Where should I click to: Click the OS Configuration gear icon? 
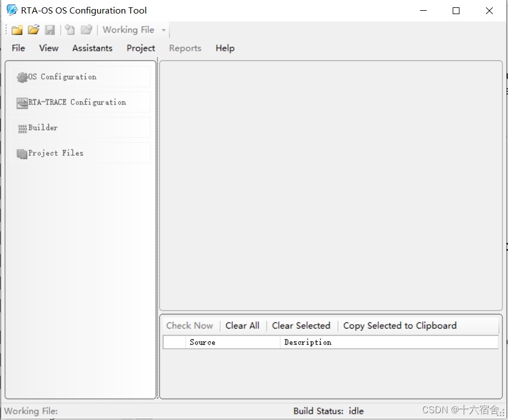point(23,77)
